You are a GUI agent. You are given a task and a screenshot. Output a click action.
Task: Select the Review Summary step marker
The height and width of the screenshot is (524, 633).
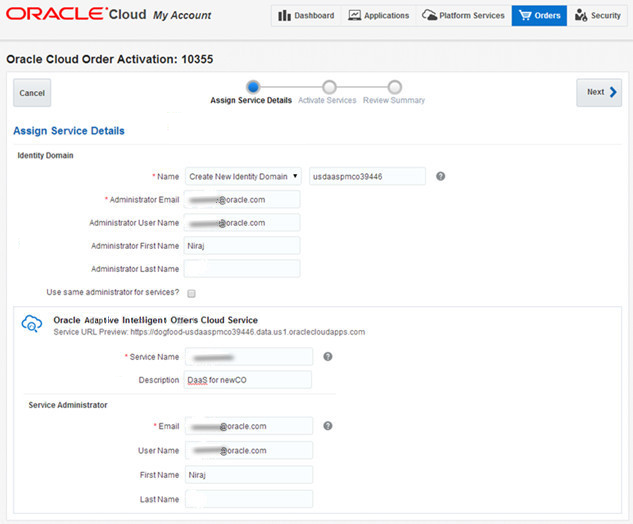click(x=395, y=88)
